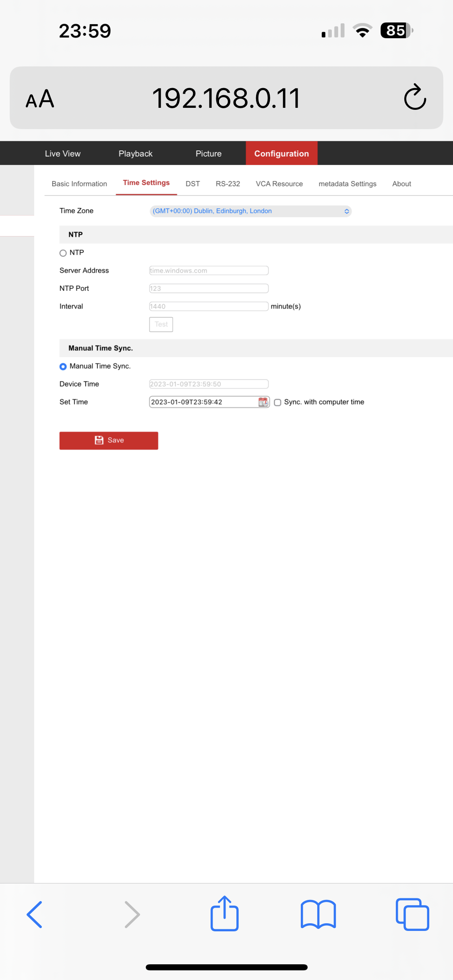The height and width of the screenshot is (980, 453).
Task: Open the Basic Information tab
Action: pyautogui.click(x=79, y=184)
